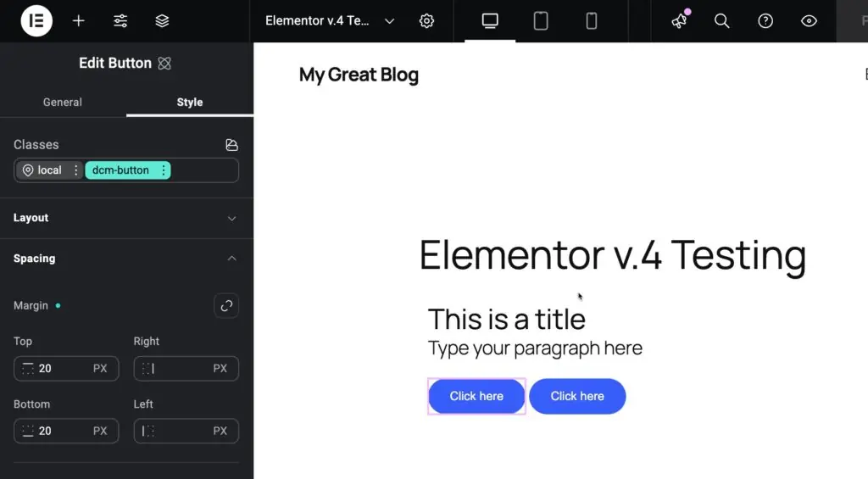Change the Bottom margin PX unit

(x=100, y=431)
